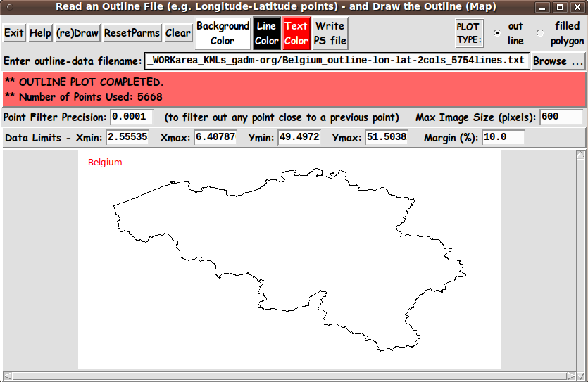588x382 pixels.
Task: Edit the Margin percent field
Action: (x=503, y=137)
